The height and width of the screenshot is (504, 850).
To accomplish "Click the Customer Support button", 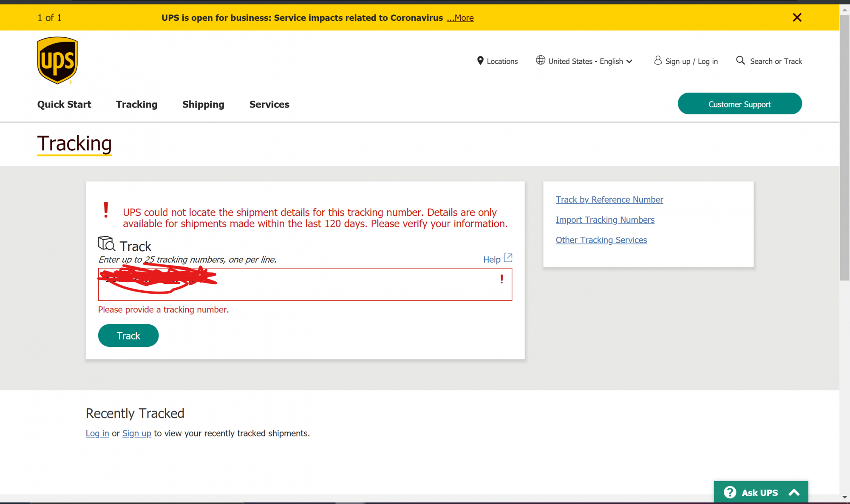I will (x=739, y=104).
